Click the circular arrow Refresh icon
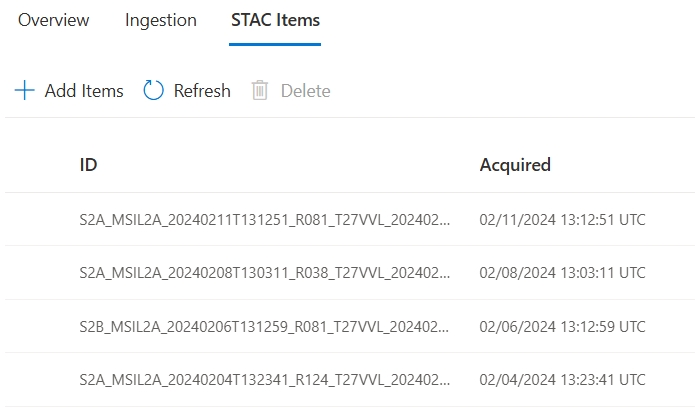The width and height of the screenshot is (695, 412). (153, 91)
